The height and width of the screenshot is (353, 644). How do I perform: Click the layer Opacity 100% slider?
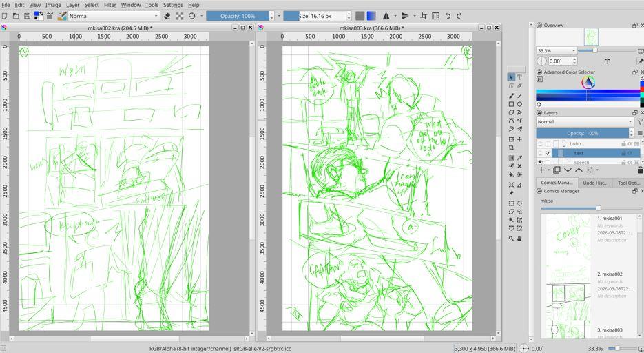[583, 133]
